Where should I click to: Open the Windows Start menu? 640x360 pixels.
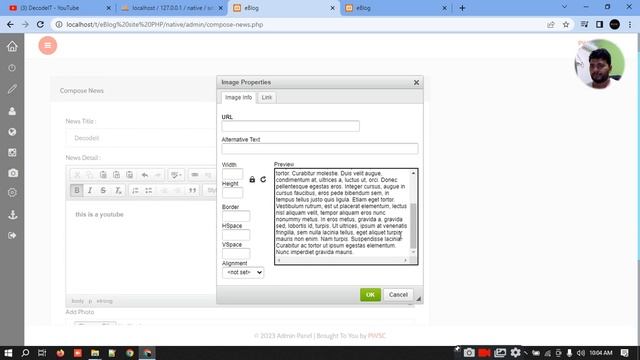point(8,353)
